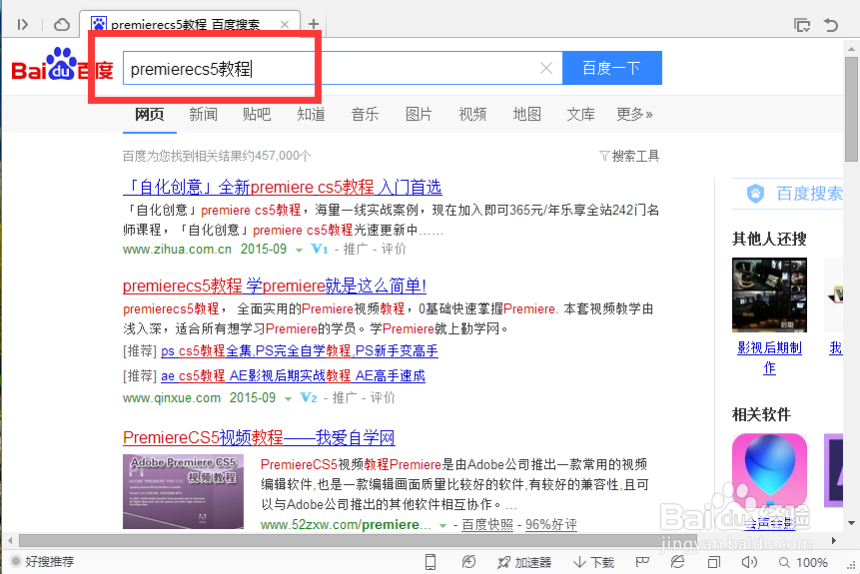This screenshot has height=574, width=860.
Task: Open the cloud sync icon
Action: tap(62, 25)
